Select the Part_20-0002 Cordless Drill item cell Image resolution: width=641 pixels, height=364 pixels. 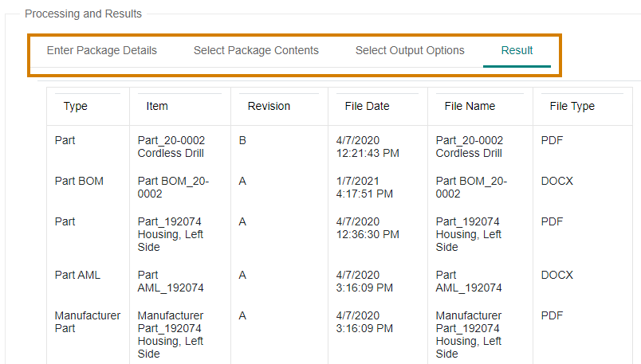[171, 147]
